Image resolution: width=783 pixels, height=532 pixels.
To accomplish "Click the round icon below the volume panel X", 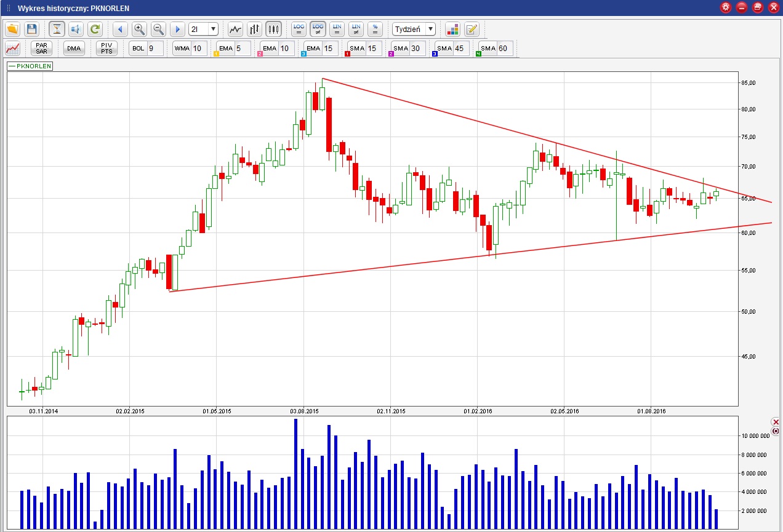I will pyautogui.click(x=776, y=431).
